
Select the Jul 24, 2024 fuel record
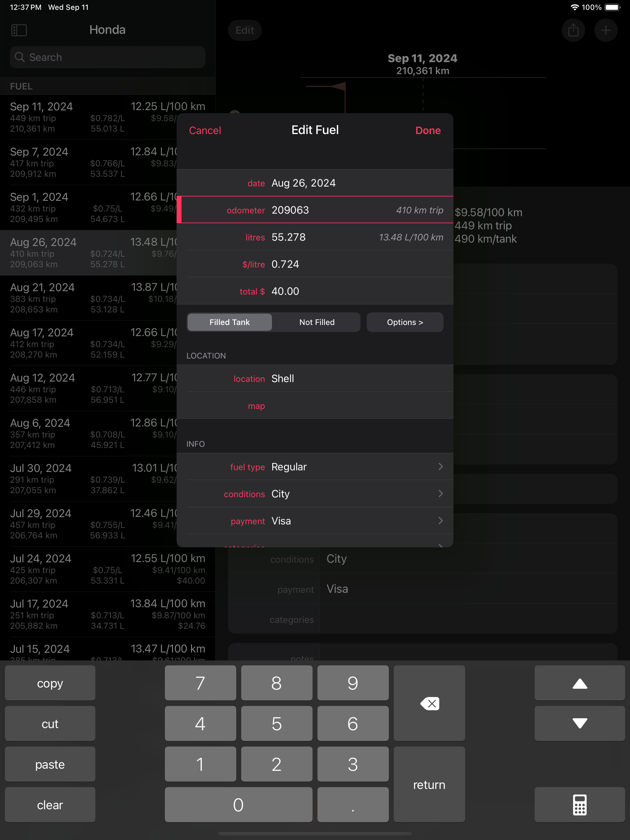(x=108, y=569)
